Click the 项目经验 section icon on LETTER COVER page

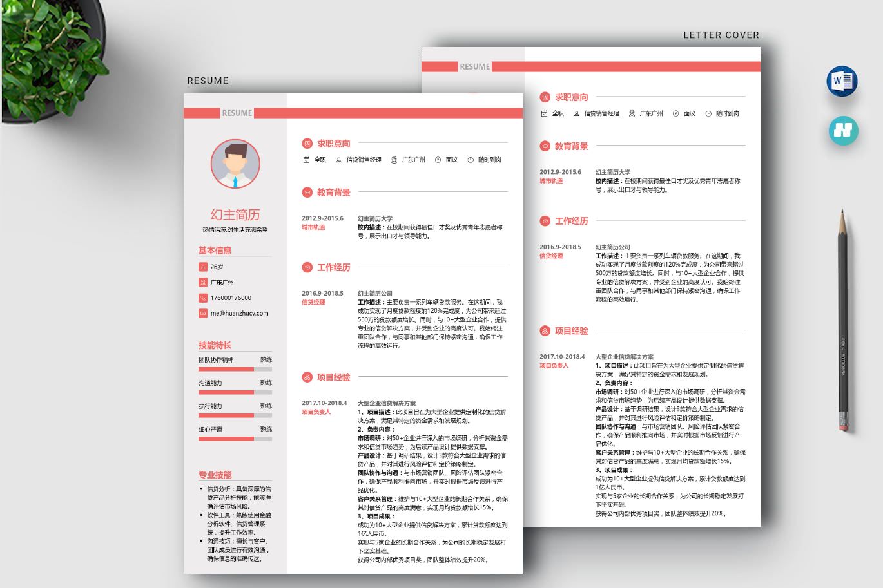pyautogui.click(x=545, y=331)
